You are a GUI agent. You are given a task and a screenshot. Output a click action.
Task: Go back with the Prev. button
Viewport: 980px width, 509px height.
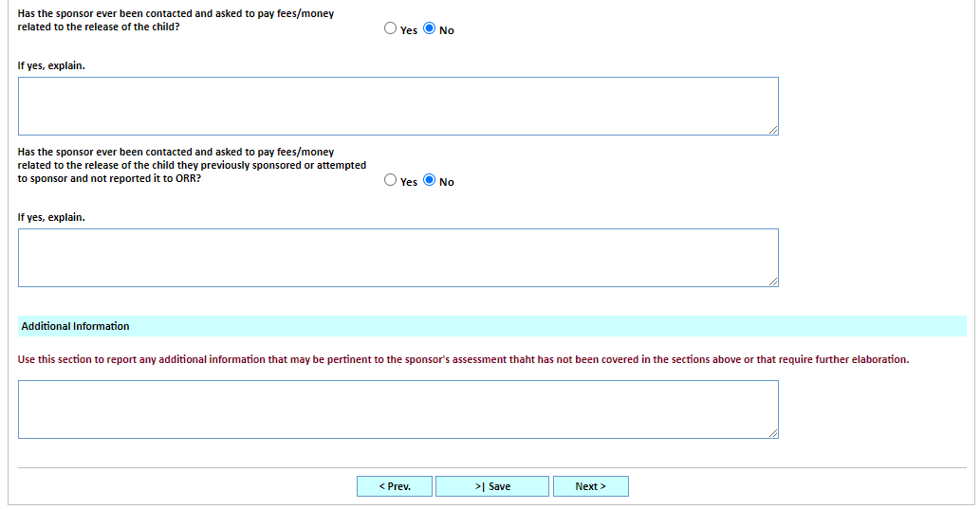pyautogui.click(x=395, y=486)
